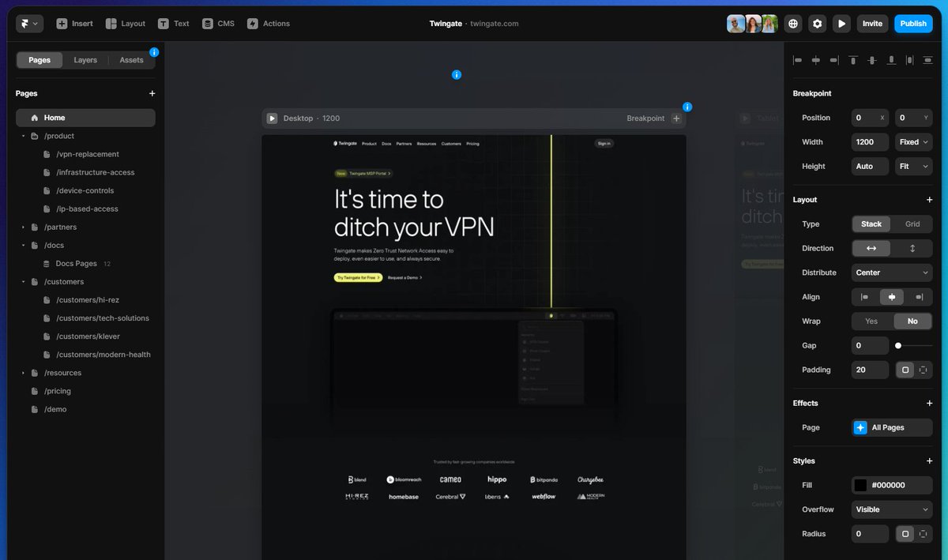Image resolution: width=948 pixels, height=560 pixels.
Task: Open the Framer logo main menu
Action: pyautogui.click(x=29, y=24)
